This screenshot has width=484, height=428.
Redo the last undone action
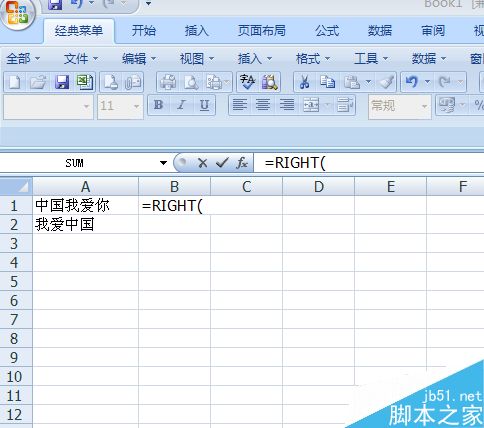(444, 82)
